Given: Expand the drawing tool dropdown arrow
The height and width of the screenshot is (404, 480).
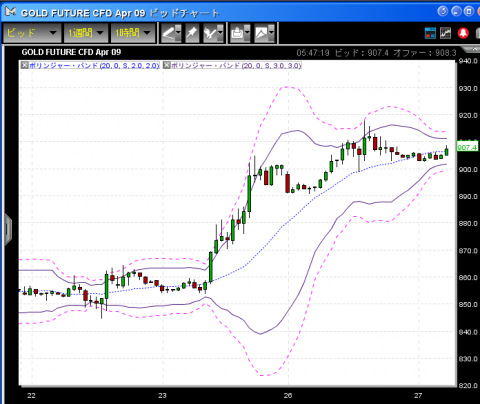Looking at the screenshot, I should 178,33.
